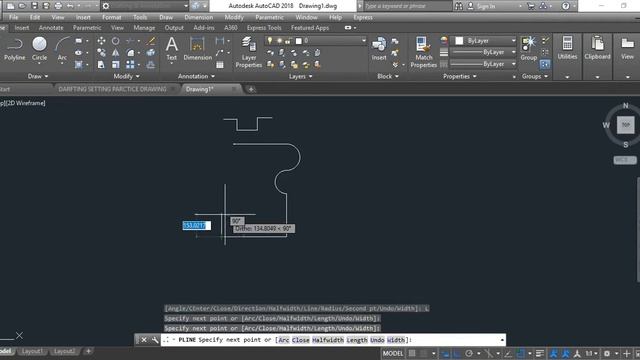640x360 pixels.
Task: Open Layer Properties manager
Action: click(x=249, y=52)
